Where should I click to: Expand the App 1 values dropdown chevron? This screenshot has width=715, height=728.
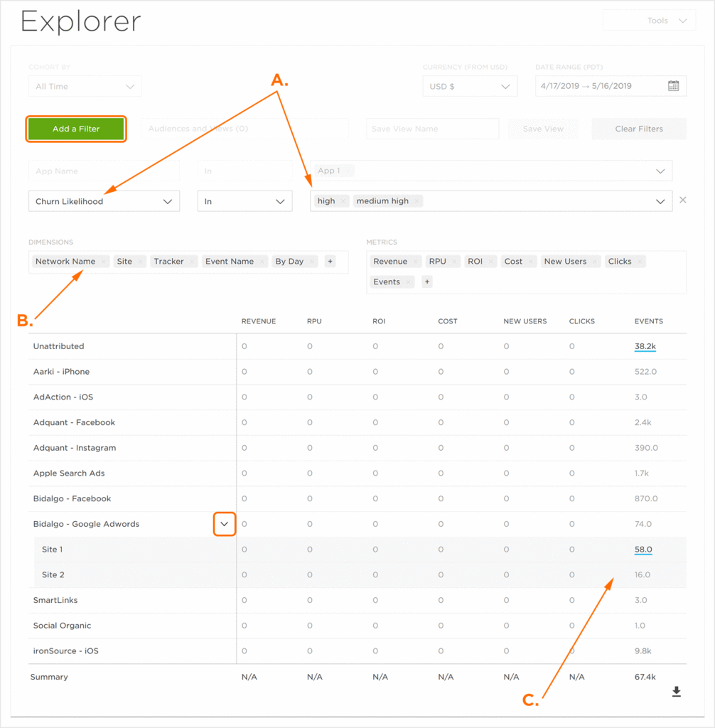(660, 171)
